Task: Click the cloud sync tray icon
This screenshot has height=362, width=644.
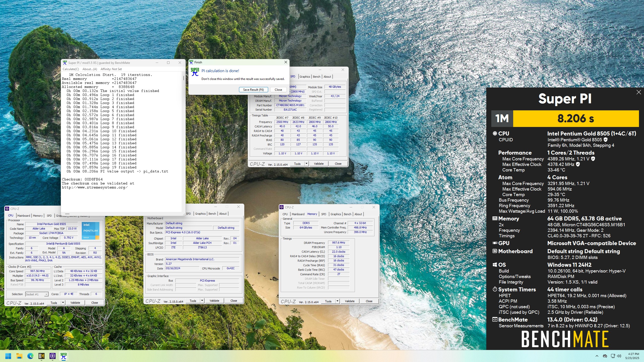Action: (605, 356)
